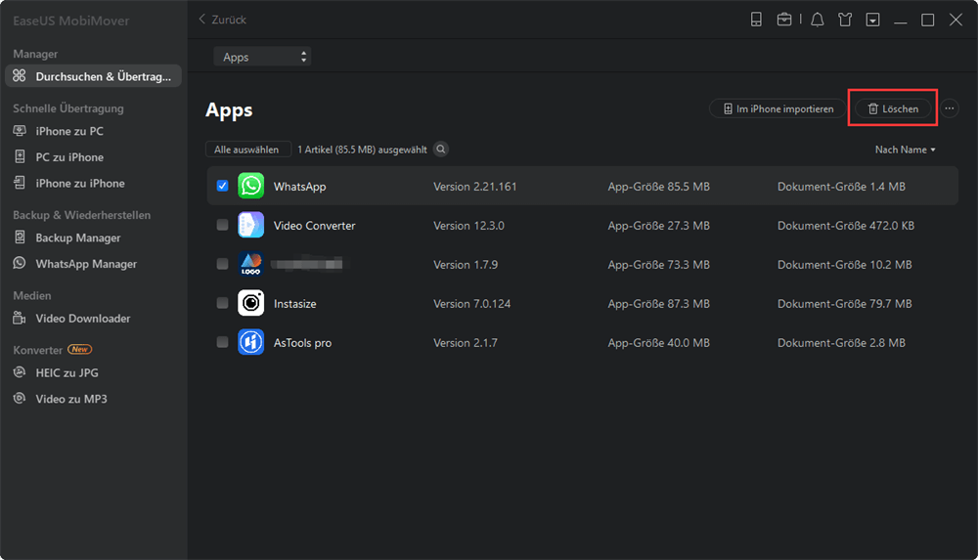Check the Version 1.7.9 app checkbox
The width and height of the screenshot is (978, 560).
pyautogui.click(x=222, y=264)
